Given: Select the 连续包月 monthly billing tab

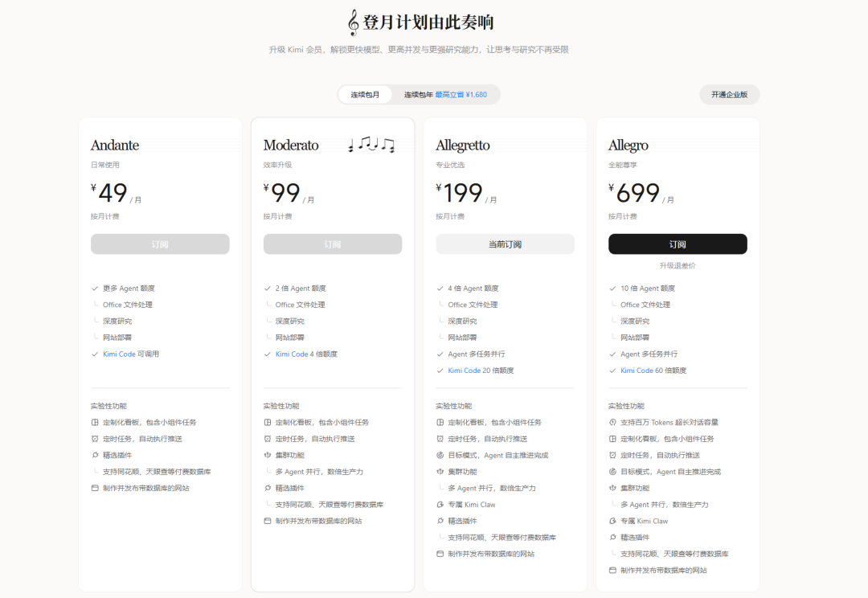Looking at the screenshot, I should (365, 95).
